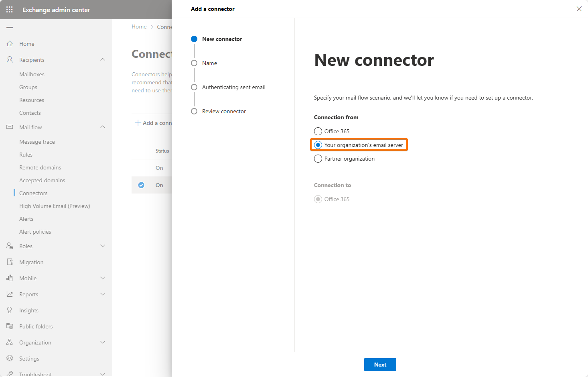
Task: Expand the Roles section chevron
Action: (103, 246)
